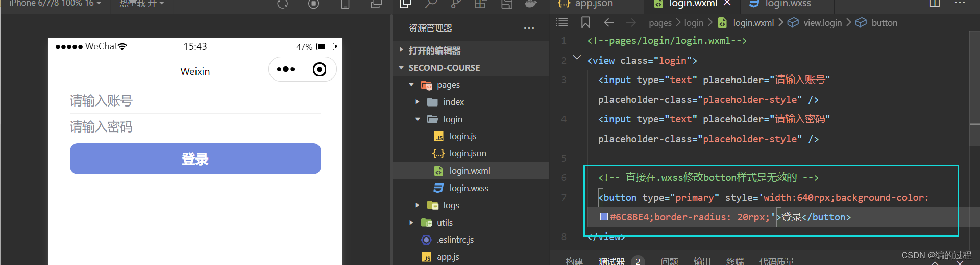Collapse the login folder
The height and width of the screenshot is (265, 980).
click(418, 119)
